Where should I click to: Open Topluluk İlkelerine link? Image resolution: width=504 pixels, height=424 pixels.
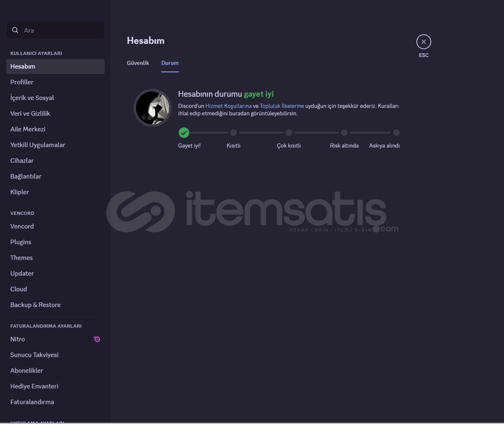[282, 106]
